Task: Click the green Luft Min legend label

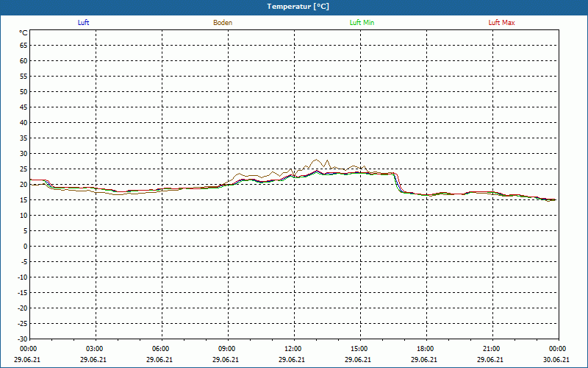Action: (x=362, y=23)
